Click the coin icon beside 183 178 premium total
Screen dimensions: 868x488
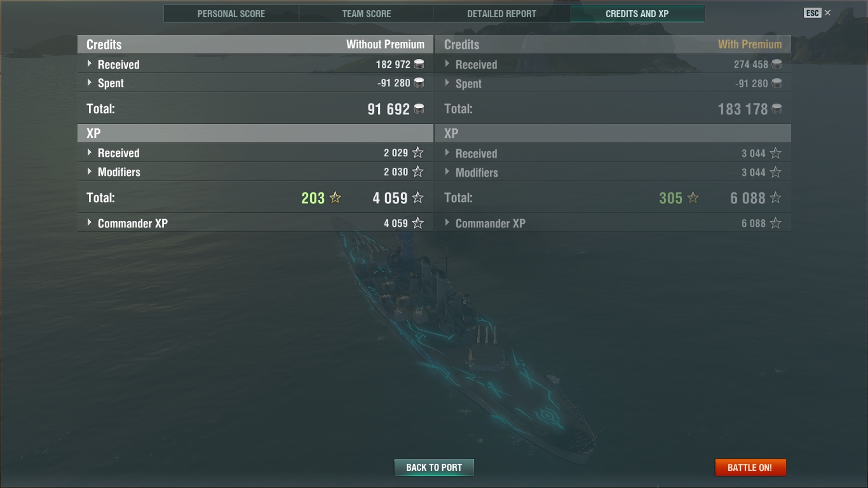coord(776,109)
